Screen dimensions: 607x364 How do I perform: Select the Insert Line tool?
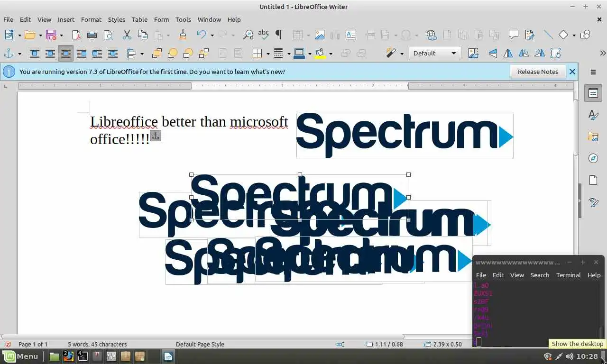pos(548,35)
